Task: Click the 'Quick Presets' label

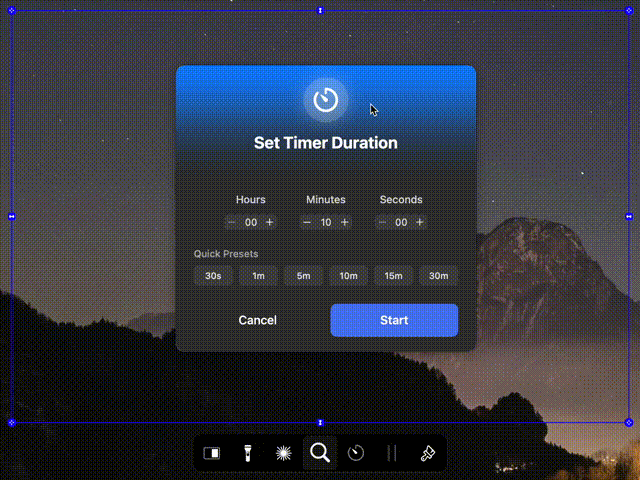Action: (226, 254)
